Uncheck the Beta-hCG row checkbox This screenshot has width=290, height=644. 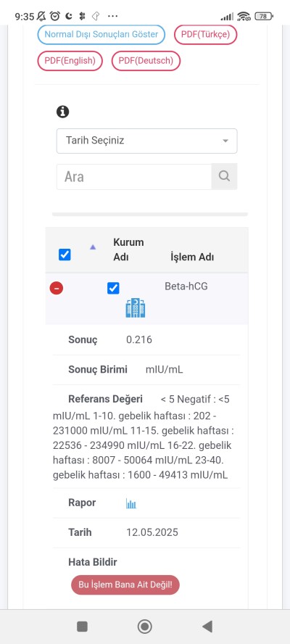pyautogui.click(x=113, y=289)
